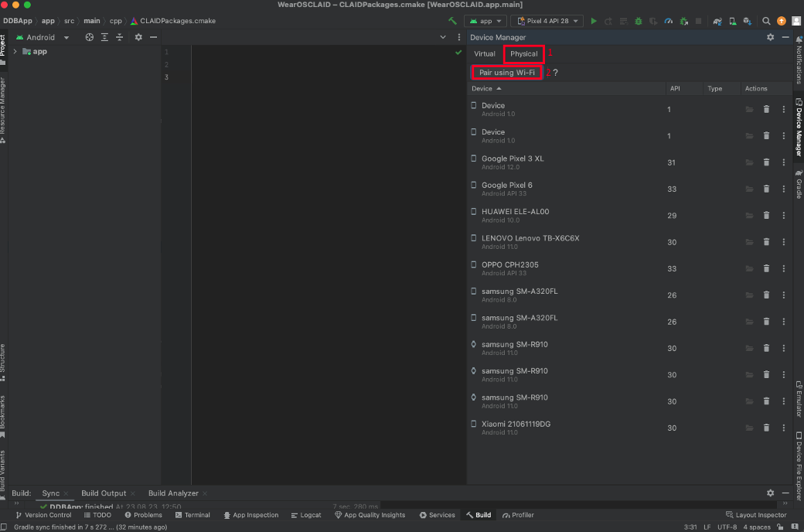
Task: Click Build panel gear settings icon
Action: 770,493
